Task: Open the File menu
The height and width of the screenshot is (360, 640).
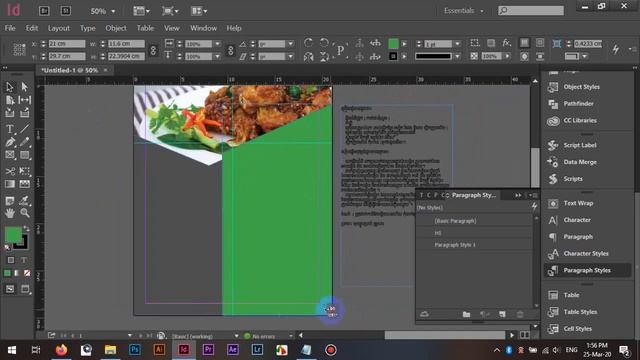Action: click(x=10, y=28)
